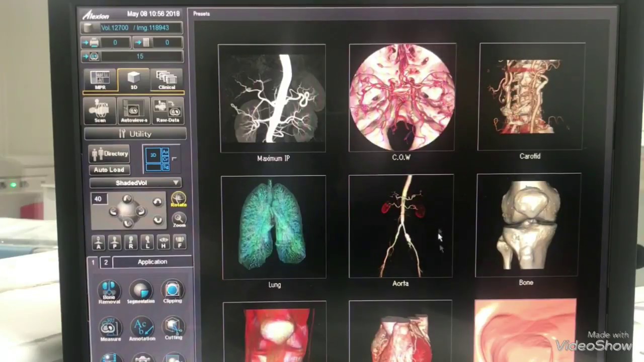Click the printer queue icon
The image size is (644, 362).
pos(94,43)
